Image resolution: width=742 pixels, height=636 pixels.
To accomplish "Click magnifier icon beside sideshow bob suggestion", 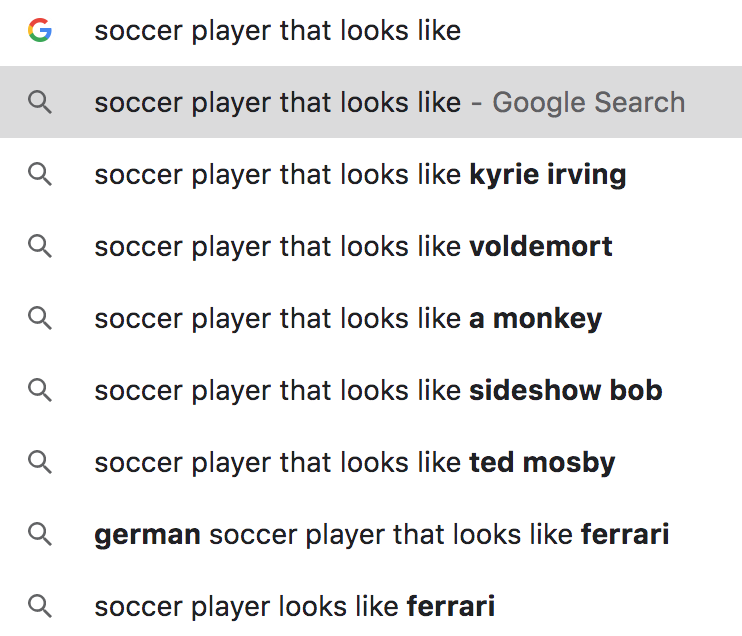I will pyautogui.click(x=40, y=390).
